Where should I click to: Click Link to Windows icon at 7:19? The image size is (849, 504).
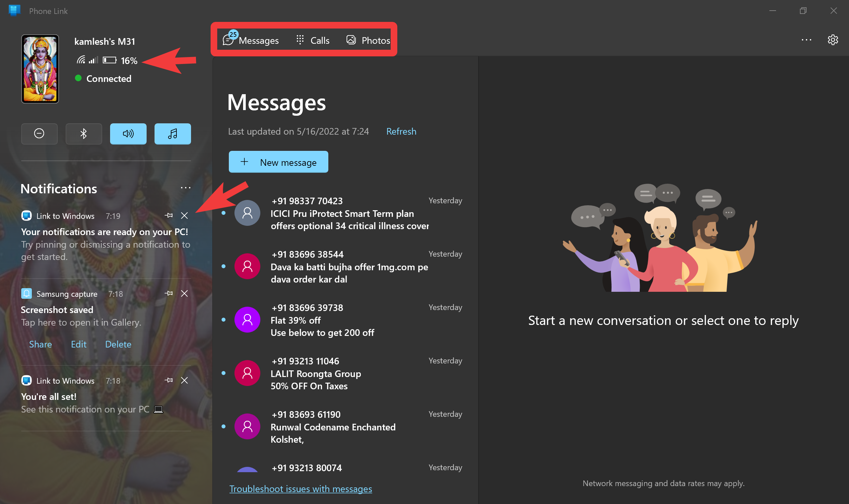27,216
